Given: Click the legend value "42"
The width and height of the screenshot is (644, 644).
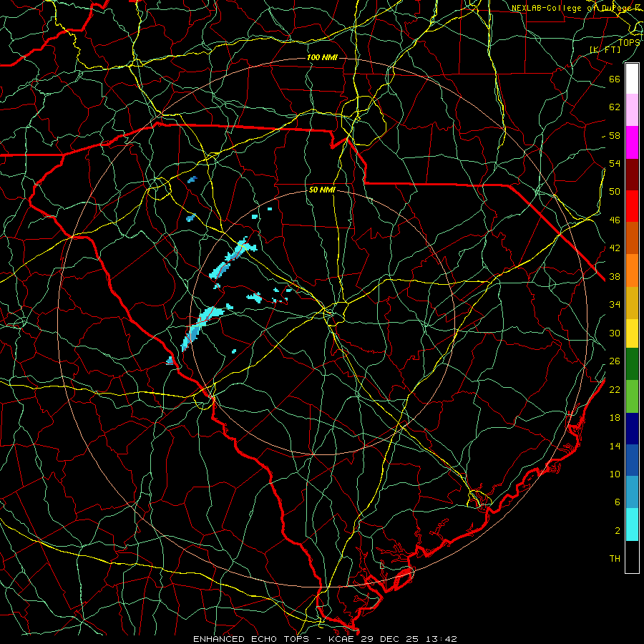Looking at the screenshot, I should [615, 248].
